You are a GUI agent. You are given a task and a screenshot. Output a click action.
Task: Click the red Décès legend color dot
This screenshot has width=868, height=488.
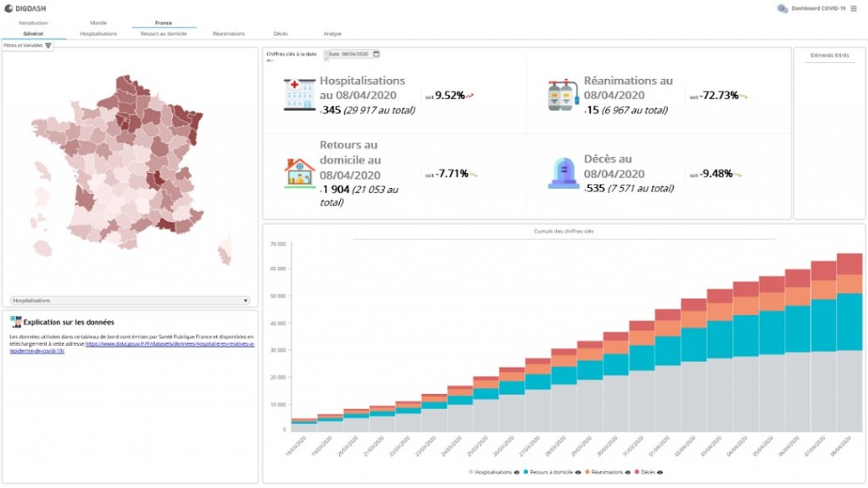point(637,473)
